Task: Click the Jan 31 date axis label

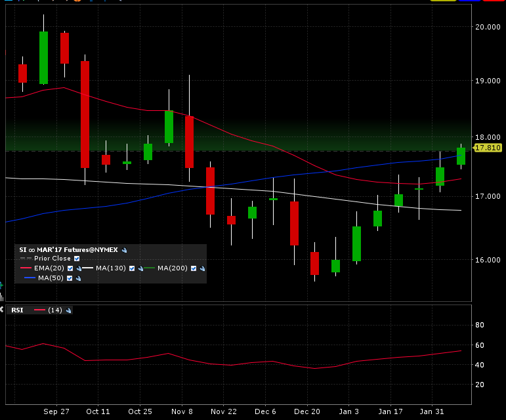Action: pos(432,411)
